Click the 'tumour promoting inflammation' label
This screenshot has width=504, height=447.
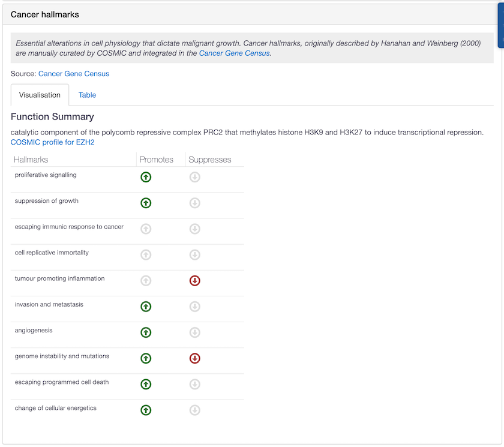60,278
